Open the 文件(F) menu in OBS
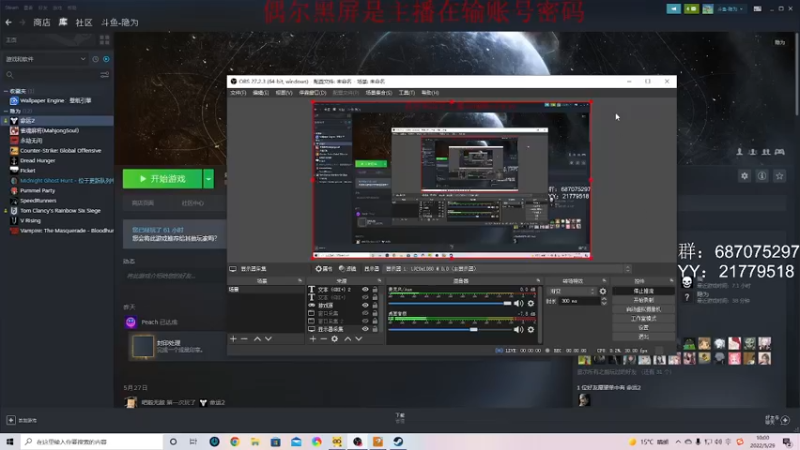800x450 pixels. click(238, 93)
